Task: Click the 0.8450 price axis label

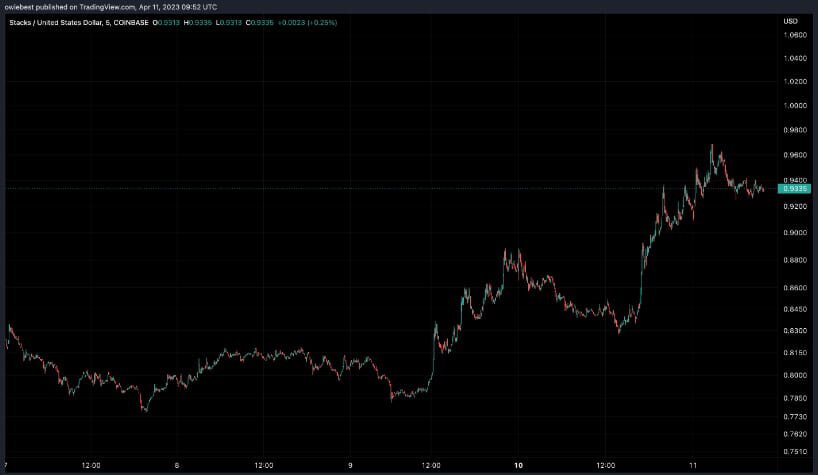Action: tap(795, 309)
